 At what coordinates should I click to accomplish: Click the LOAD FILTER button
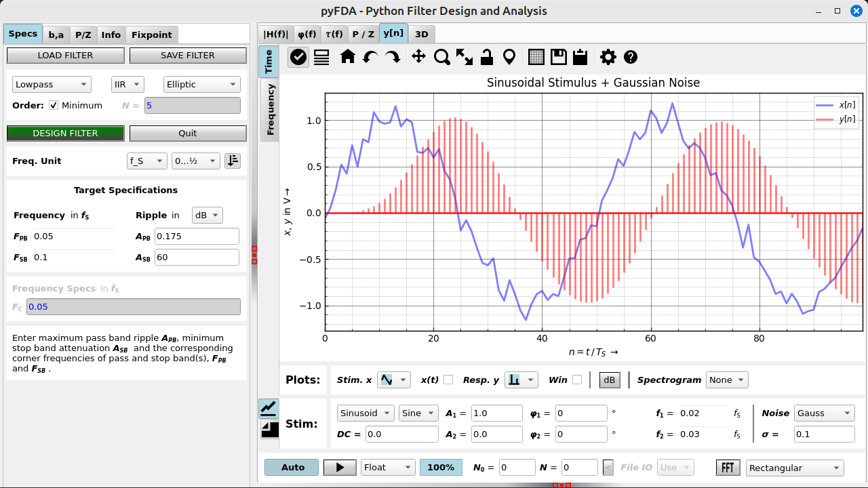(x=66, y=56)
